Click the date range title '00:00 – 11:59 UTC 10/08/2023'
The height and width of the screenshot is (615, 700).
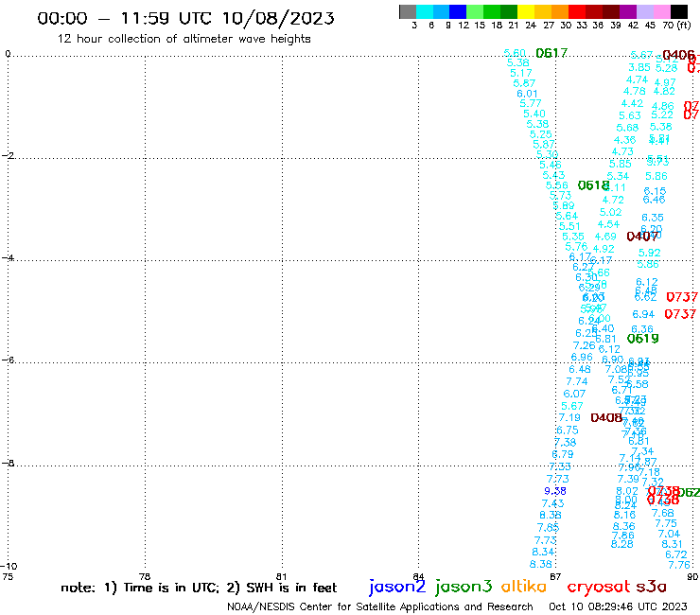pyautogui.click(x=185, y=18)
